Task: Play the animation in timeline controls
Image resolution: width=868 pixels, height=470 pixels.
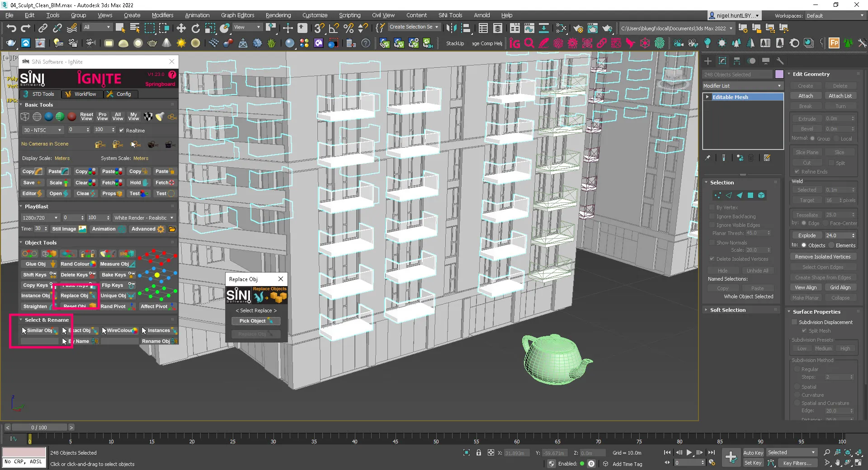Action: 689,452
